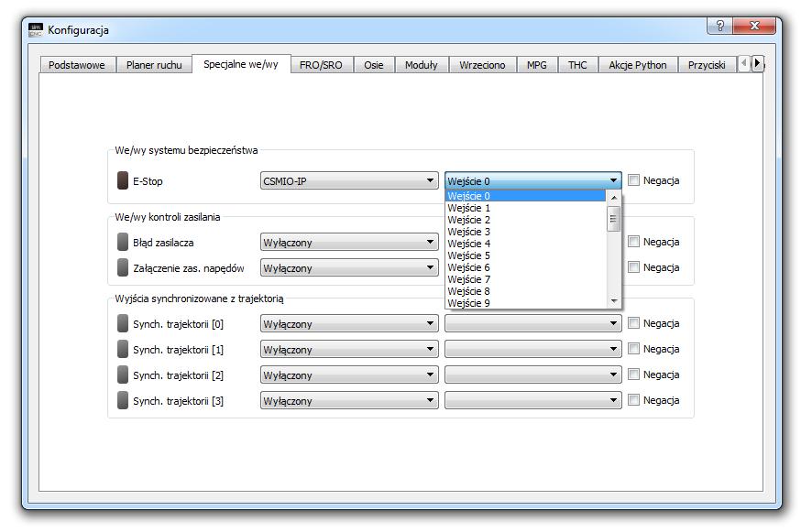Open Synch. trajektorii [3] empty pin dropdown
Screen dimensions: 812x532
pos(532,400)
